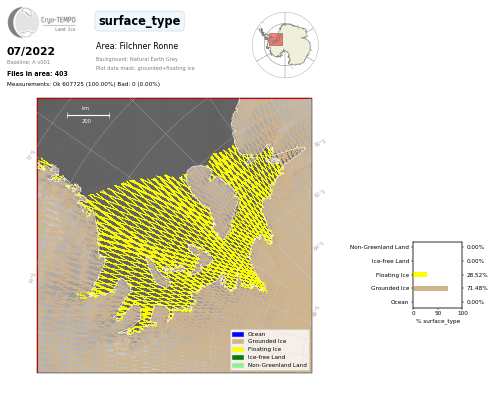Click the Cryo-TEMPO Land Ice logo
The image size is (492, 410).
(x=42, y=22)
